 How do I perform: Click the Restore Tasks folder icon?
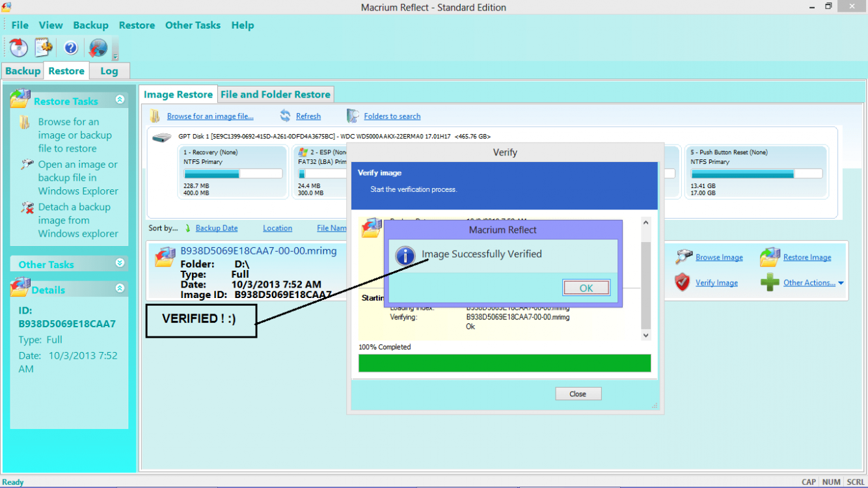coord(20,99)
